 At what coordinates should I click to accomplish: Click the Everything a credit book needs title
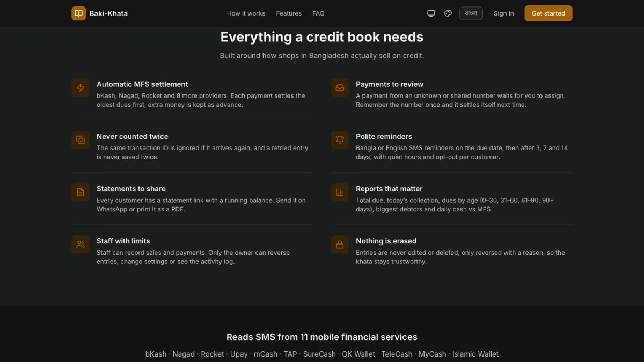tap(322, 37)
